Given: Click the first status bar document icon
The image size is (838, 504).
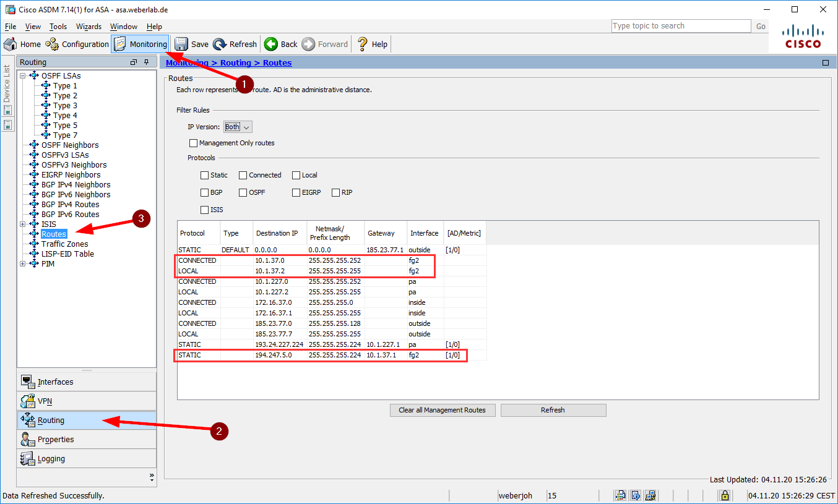Looking at the screenshot, I should pyautogui.click(x=620, y=495).
